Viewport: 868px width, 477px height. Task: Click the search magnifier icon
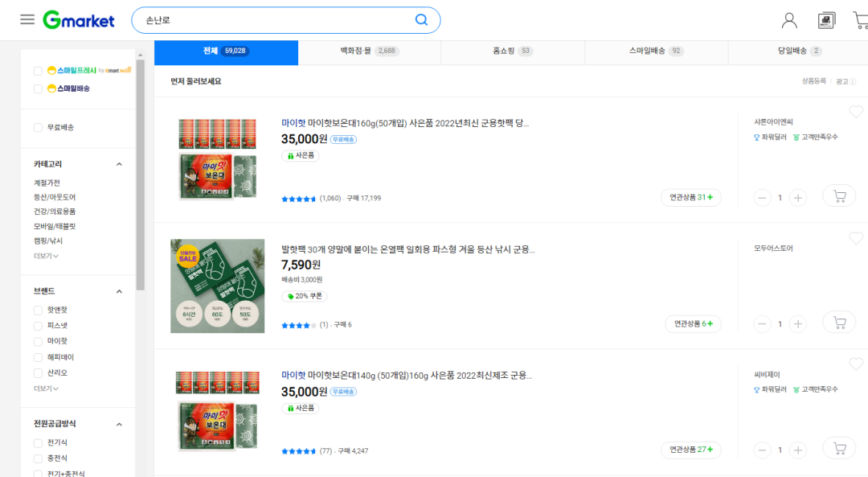421,20
